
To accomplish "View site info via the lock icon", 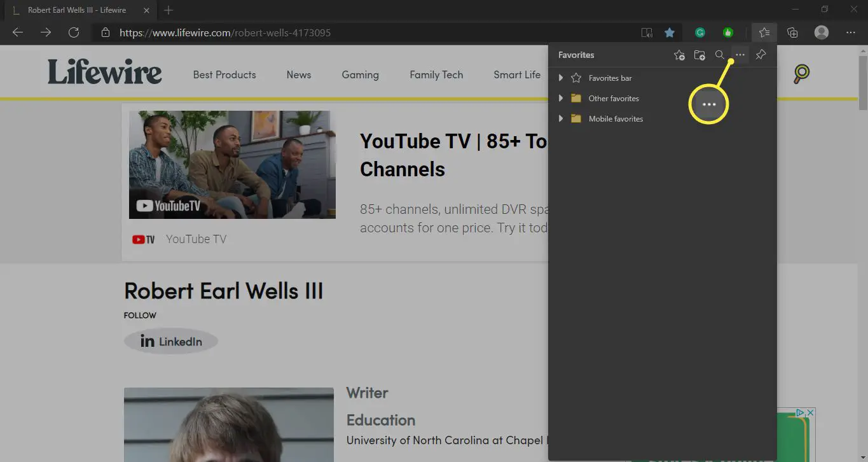I will (106, 32).
